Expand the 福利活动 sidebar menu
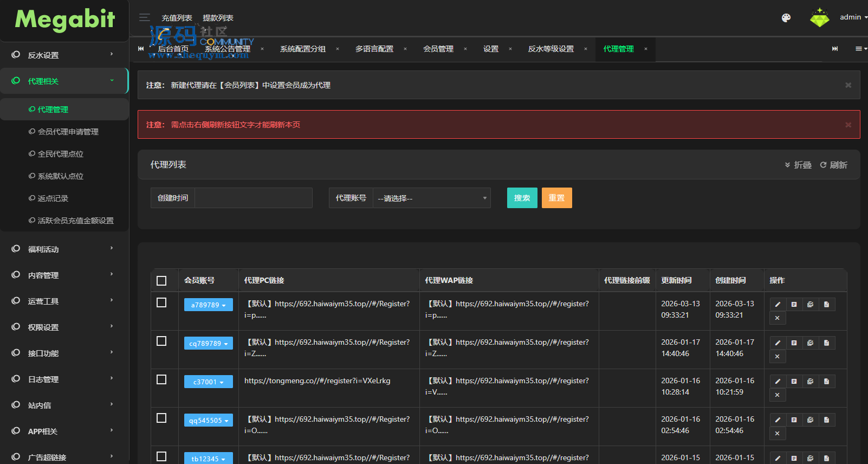This screenshot has width=868, height=464. pyautogui.click(x=64, y=249)
